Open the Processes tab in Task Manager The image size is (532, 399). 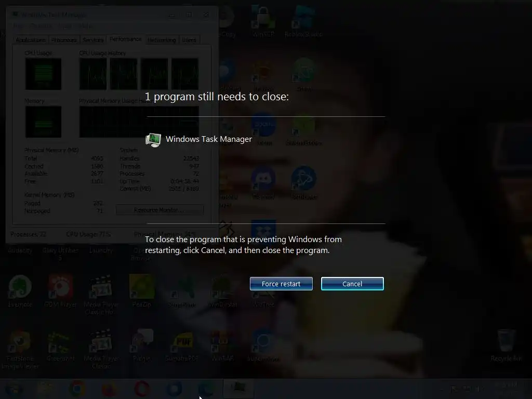click(64, 40)
